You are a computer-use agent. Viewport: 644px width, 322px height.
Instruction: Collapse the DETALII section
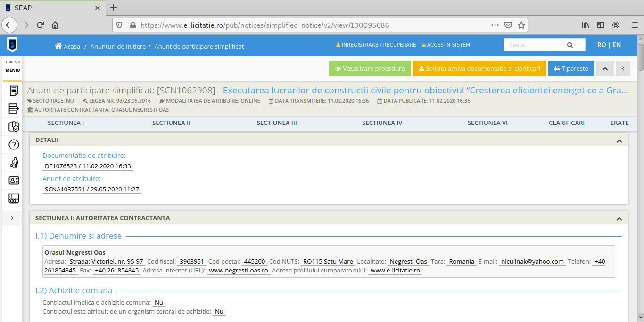pyautogui.click(x=619, y=140)
